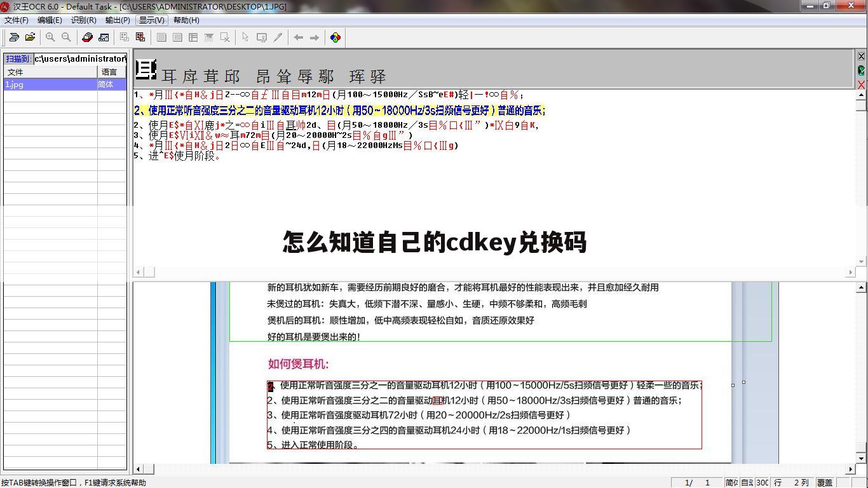The width and height of the screenshot is (868, 488).
Task: Choose candidate character 驿
Action: tap(378, 77)
